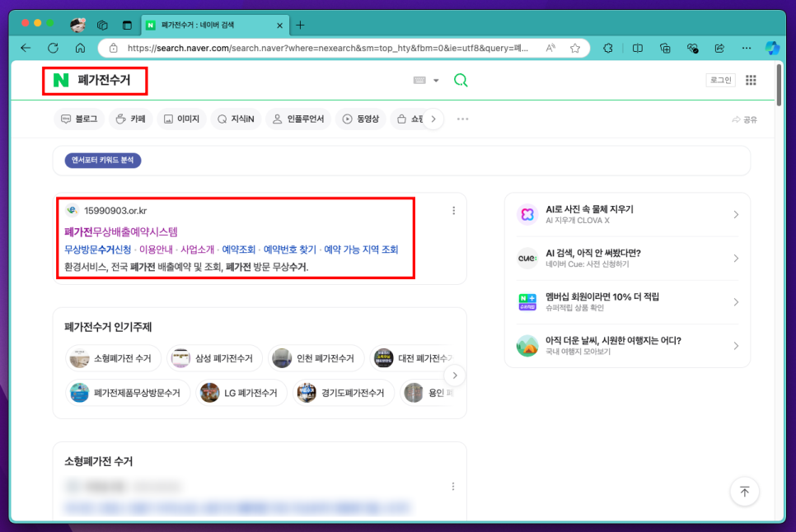Screen dimensions: 796x532
Task: Reload the current page
Action: pyautogui.click(x=53, y=49)
